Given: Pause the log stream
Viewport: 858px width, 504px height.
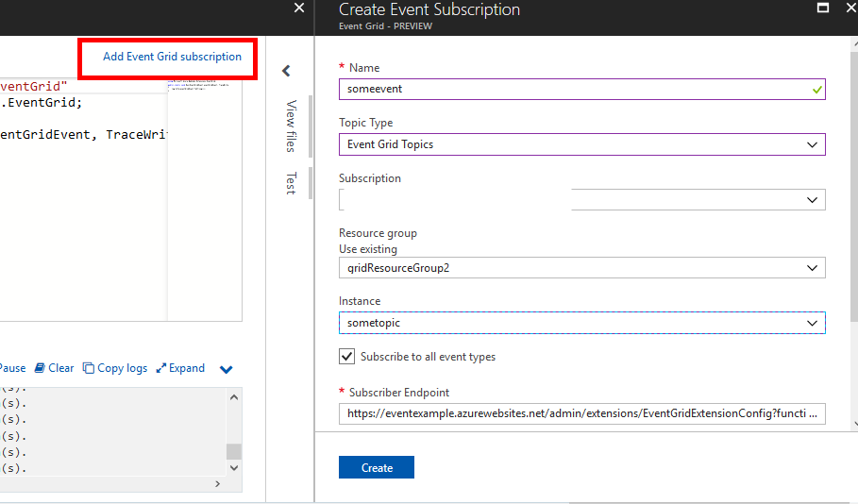Looking at the screenshot, I should point(12,368).
